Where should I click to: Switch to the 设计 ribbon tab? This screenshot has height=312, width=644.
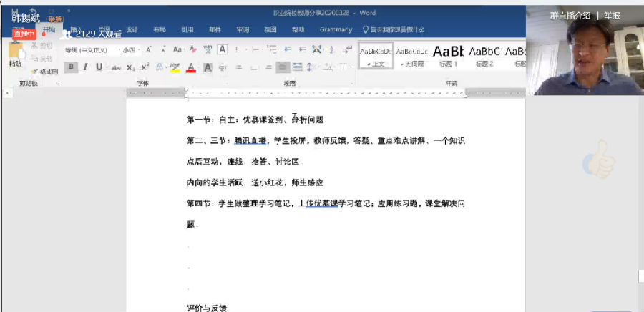132,30
